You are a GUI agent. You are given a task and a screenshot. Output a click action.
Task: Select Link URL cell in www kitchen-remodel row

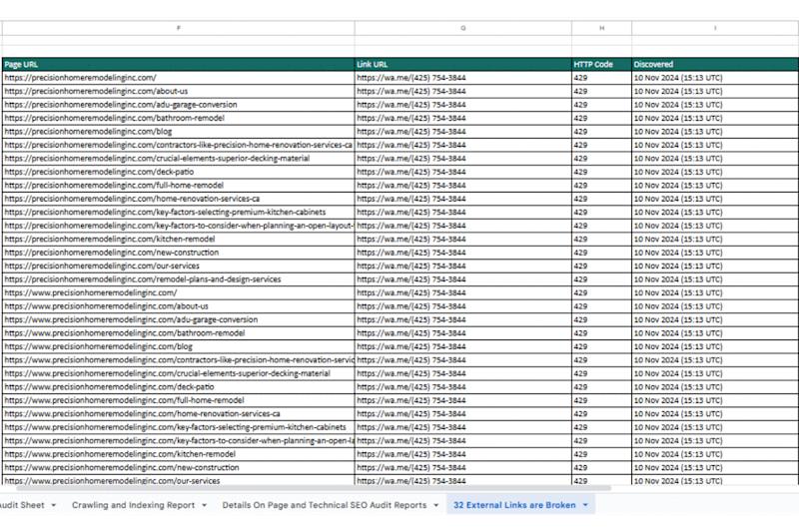click(x=463, y=454)
